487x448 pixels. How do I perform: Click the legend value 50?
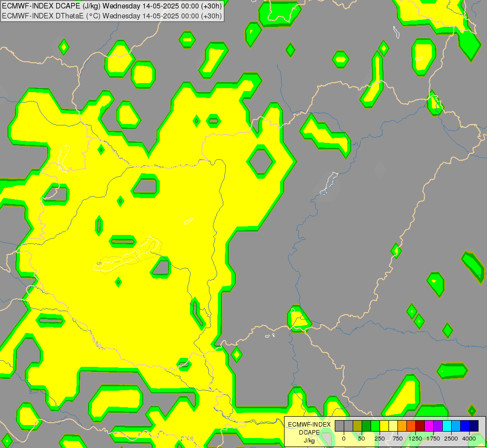362,439
